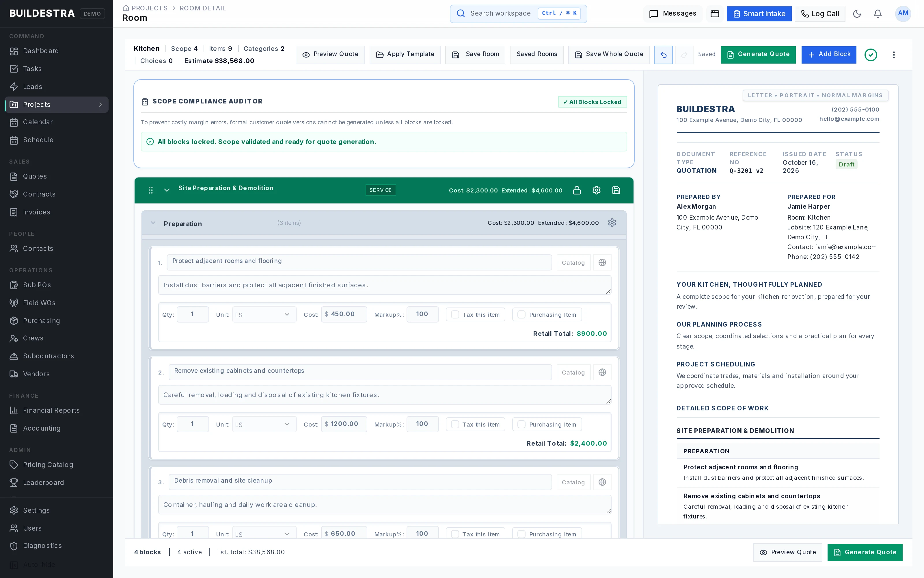924x578 pixels.
Task: Click Apply Template button
Action: [x=405, y=55]
